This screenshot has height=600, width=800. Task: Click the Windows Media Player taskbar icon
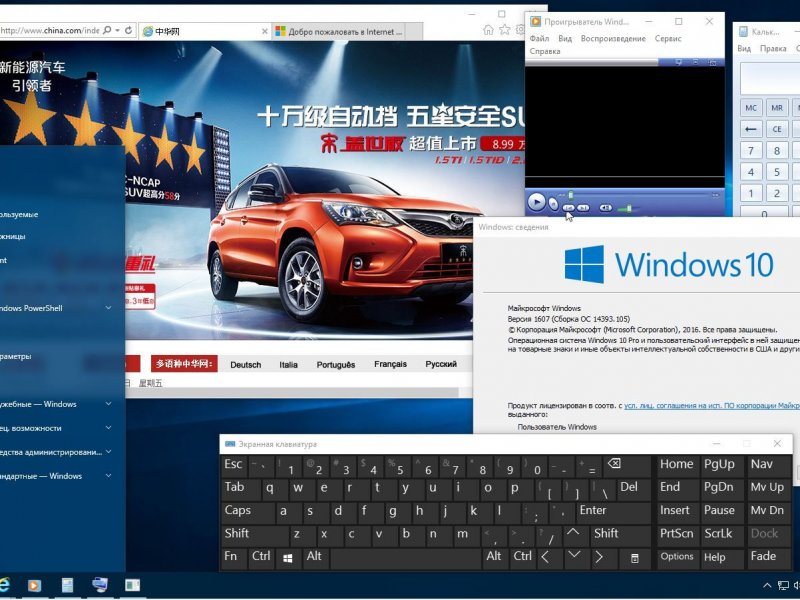35,585
